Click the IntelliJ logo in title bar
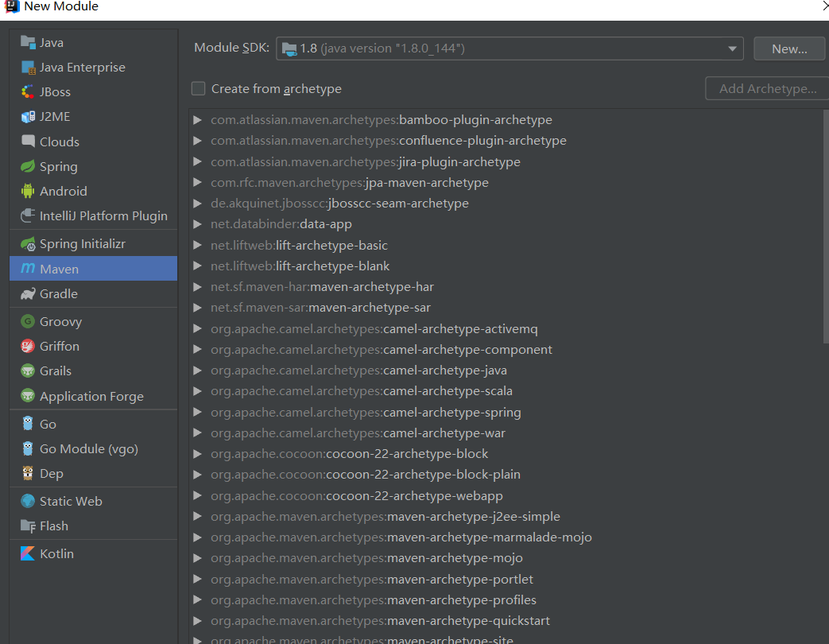829x644 pixels. (x=12, y=6)
